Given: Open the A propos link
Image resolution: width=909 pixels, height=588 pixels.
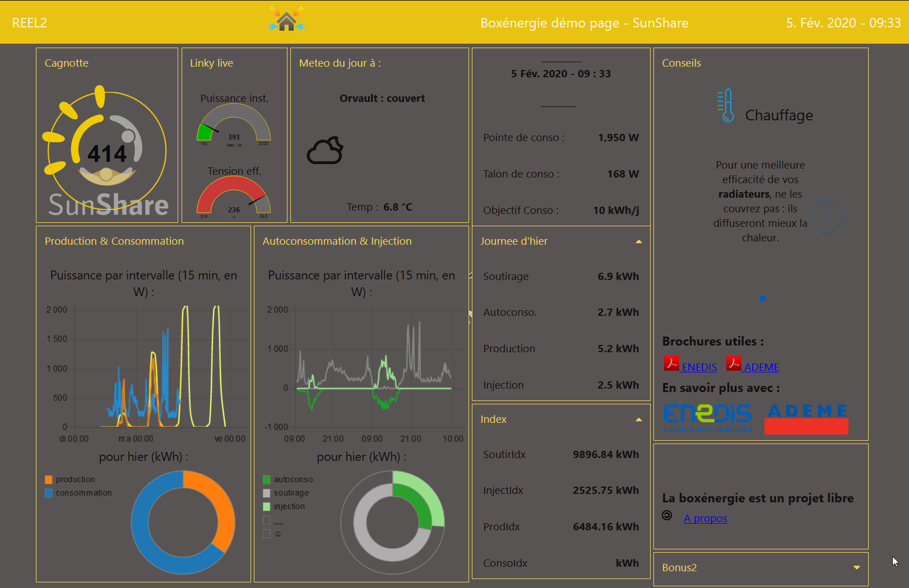Looking at the screenshot, I should pos(705,519).
